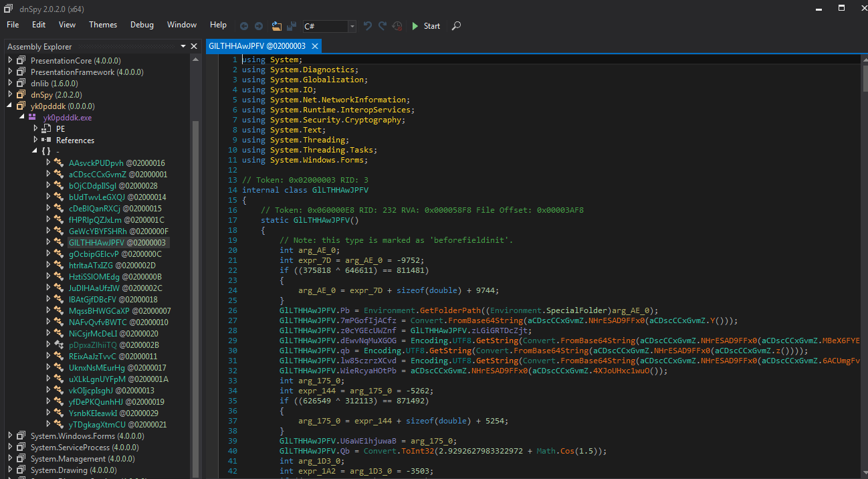This screenshot has height=479, width=868.
Task: Expand the References tree node
Action: click(36, 140)
